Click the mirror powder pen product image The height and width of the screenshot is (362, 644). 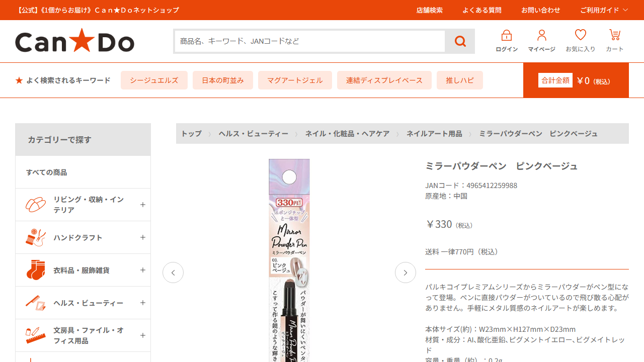[289, 260]
